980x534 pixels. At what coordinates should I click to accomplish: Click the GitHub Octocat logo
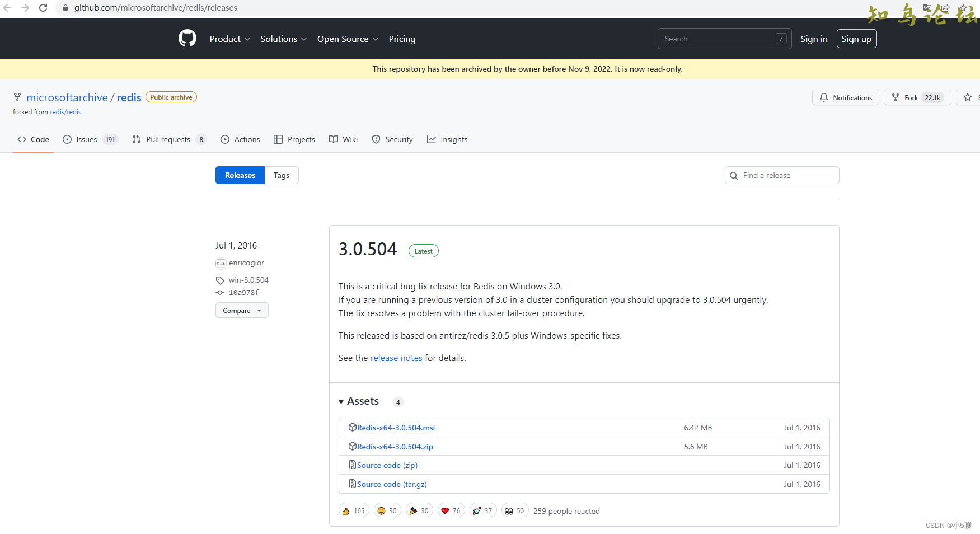point(187,39)
